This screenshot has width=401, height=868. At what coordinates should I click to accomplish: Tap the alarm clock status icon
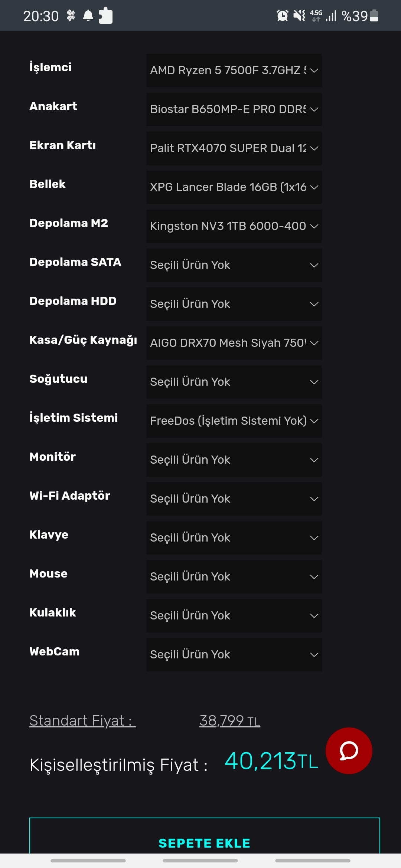tap(282, 16)
